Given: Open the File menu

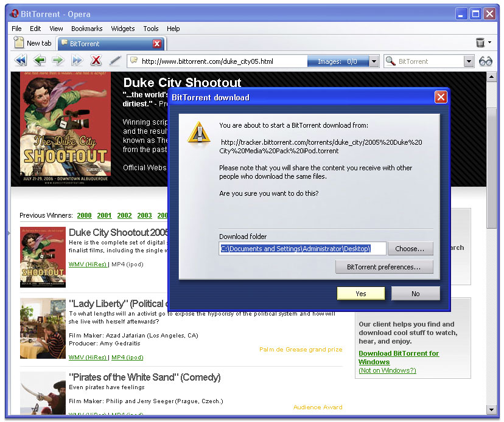Looking at the screenshot, I should coord(16,29).
